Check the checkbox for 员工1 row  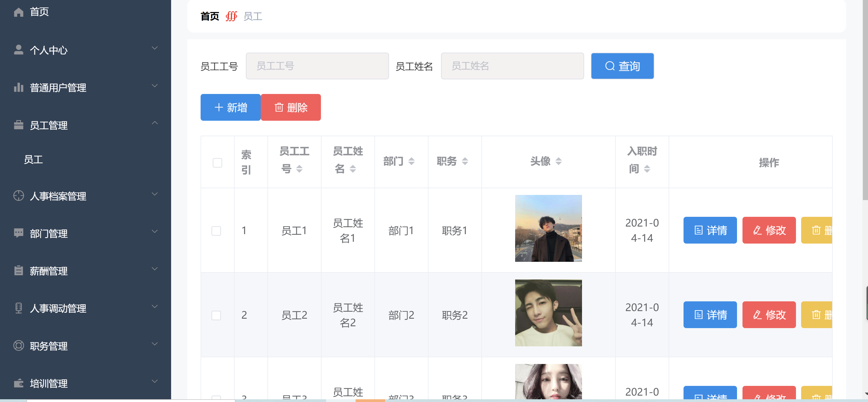pos(216,231)
